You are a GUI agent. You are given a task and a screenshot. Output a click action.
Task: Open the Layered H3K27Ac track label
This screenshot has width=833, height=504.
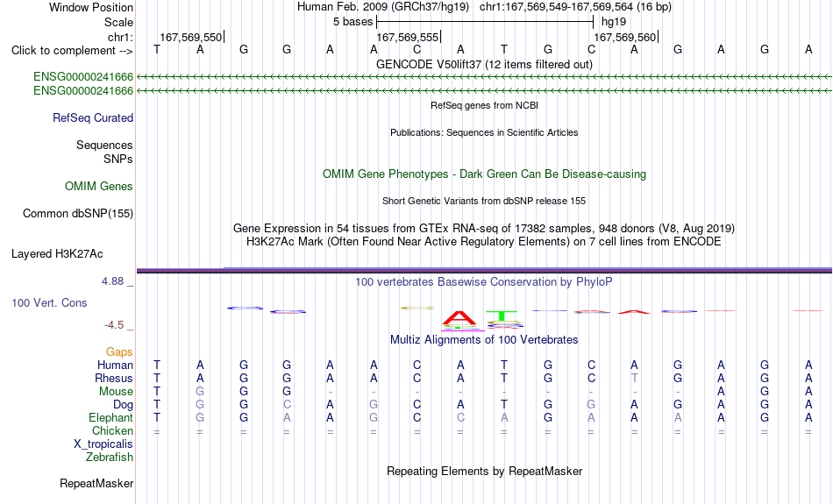[x=57, y=254]
